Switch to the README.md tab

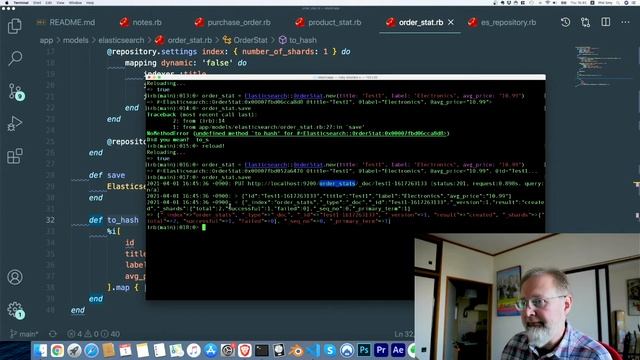tap(66, 22)
